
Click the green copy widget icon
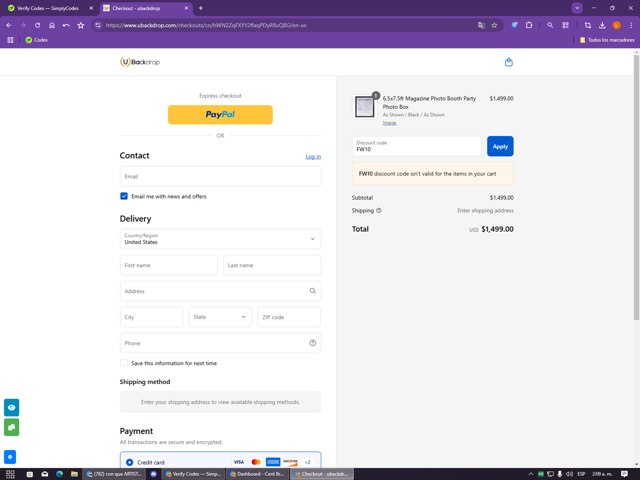(11, 427)
